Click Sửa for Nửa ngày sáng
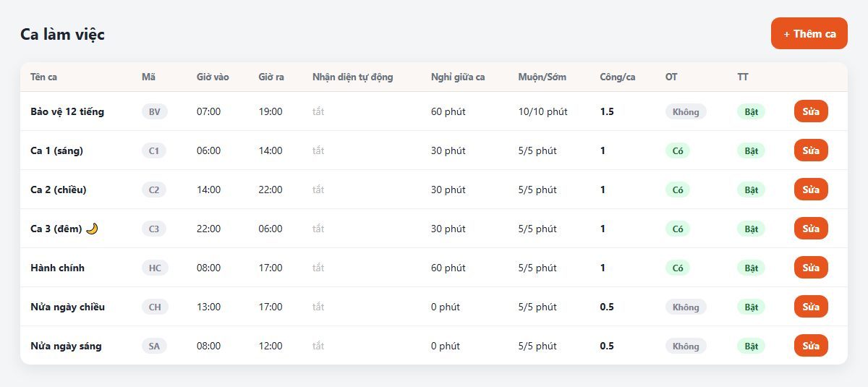Image resolution: width=868 pixels, height=387 pixels. (x=811, y=346)
